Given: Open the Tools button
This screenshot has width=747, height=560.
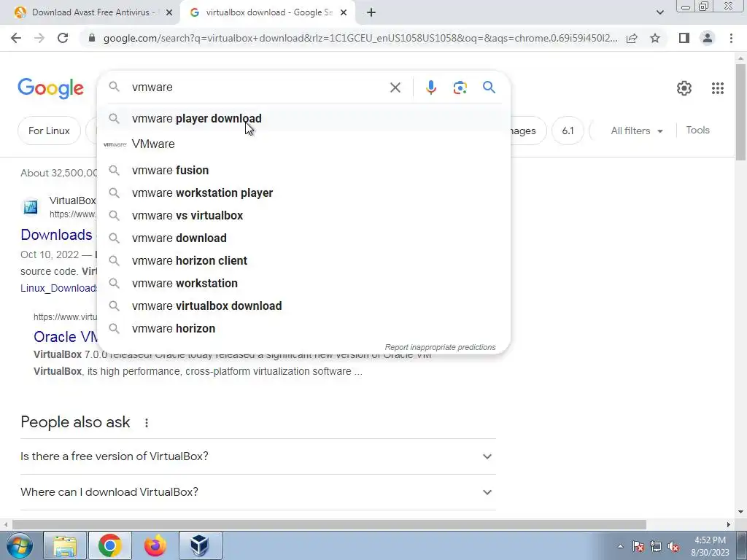Looking at the screenshot, I should click(698, 130).
